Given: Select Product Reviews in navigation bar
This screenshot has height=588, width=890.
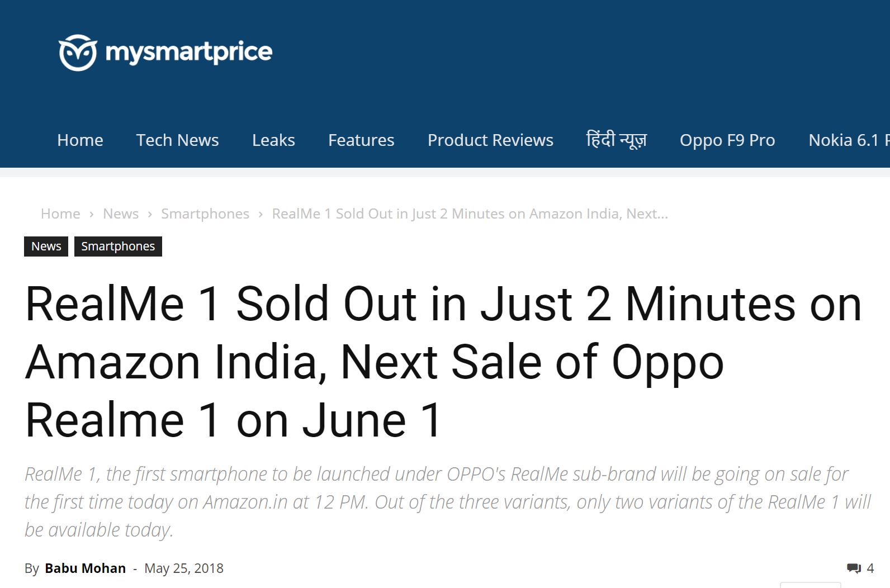Looking at the screenshot, I should click(490, 140).
